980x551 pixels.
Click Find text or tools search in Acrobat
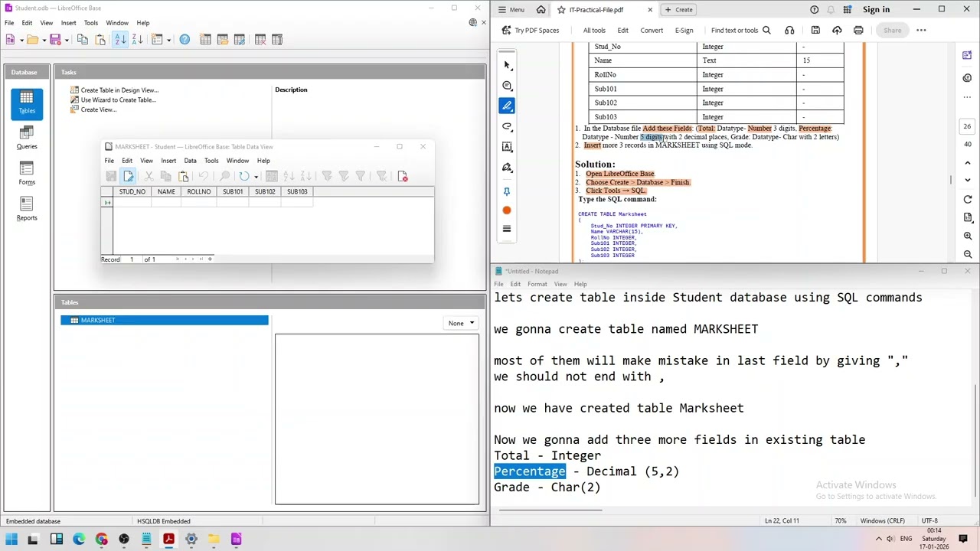tap(740, 31)
